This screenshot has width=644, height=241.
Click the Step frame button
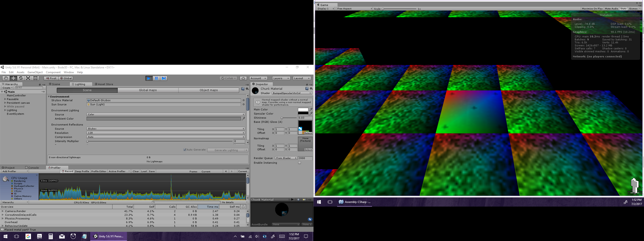tap(163, 78)
